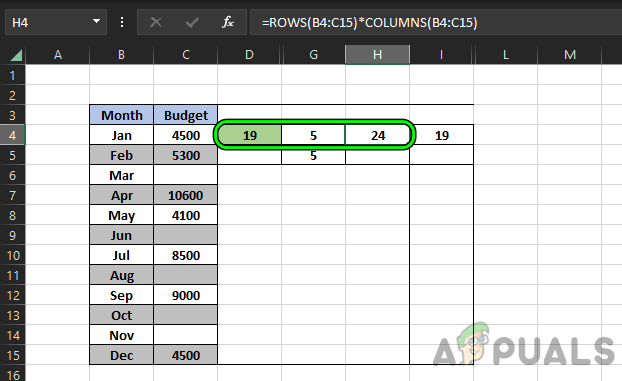Select cell G4 showing 5
The height and width of the screenshot is (381, 622).
(313, 135)
